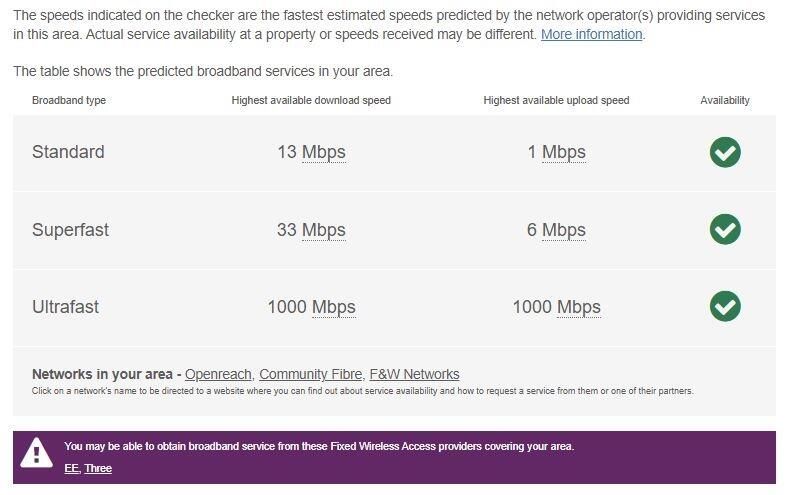Screen dimensions: 807x495
Task: Click Mbps abbreviation in Standard download speed
Action: pos(323,152)
